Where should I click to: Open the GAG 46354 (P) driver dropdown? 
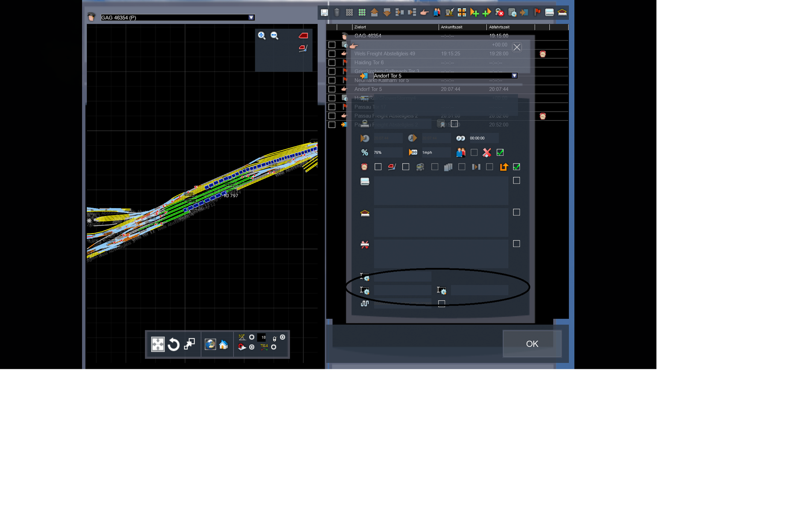251,18
